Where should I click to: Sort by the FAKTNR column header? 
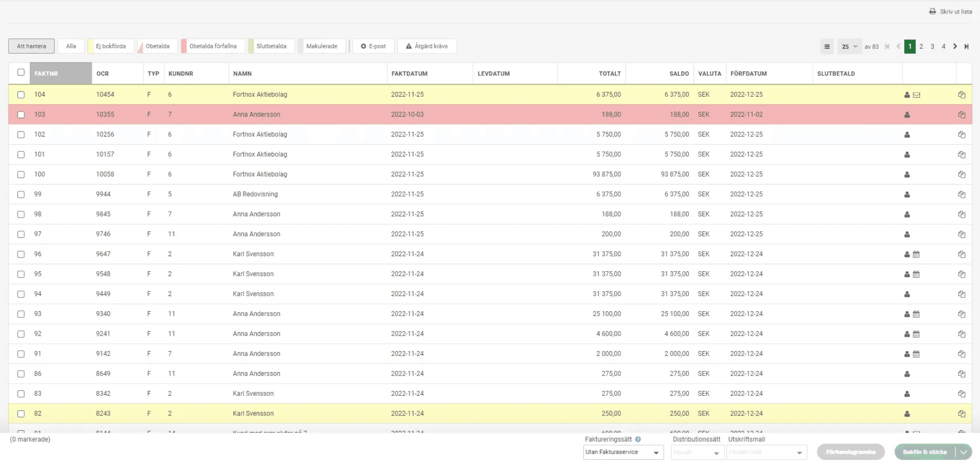tap(60, 73)
